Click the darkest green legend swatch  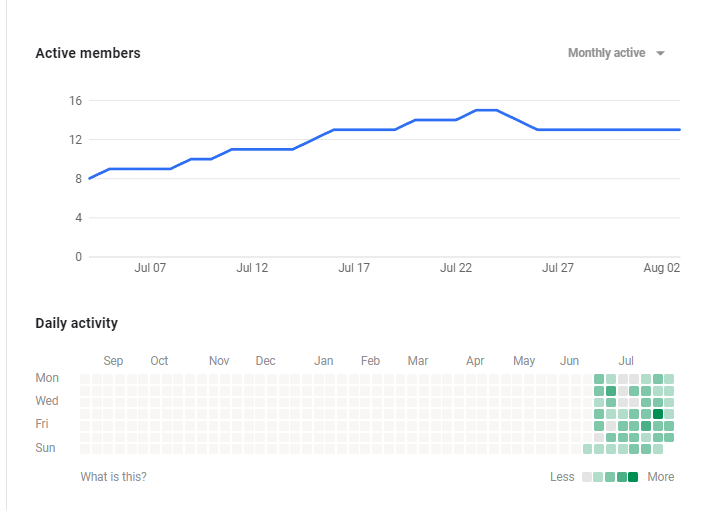633,477
